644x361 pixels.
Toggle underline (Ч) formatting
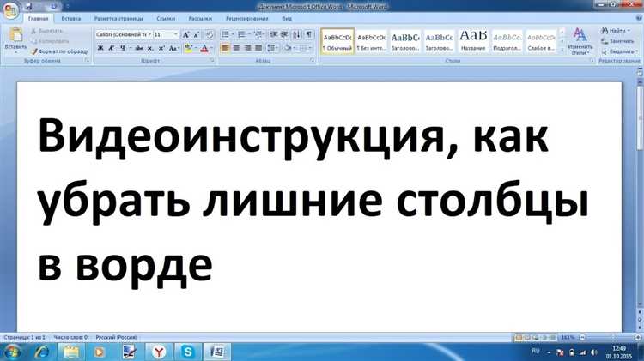pyautogui.click(x=123, y=48)
